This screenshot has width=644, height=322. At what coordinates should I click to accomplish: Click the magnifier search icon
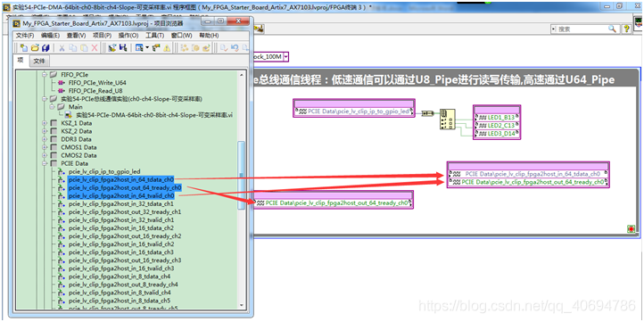click(613, 29)
